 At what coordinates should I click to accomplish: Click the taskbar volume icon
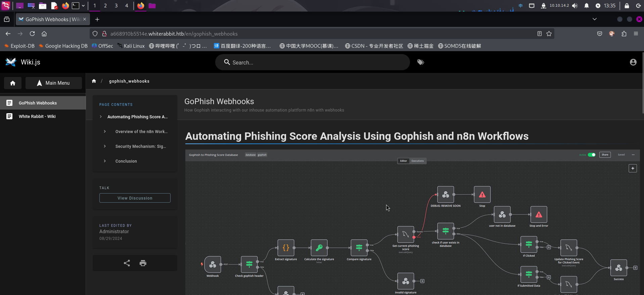575,6
